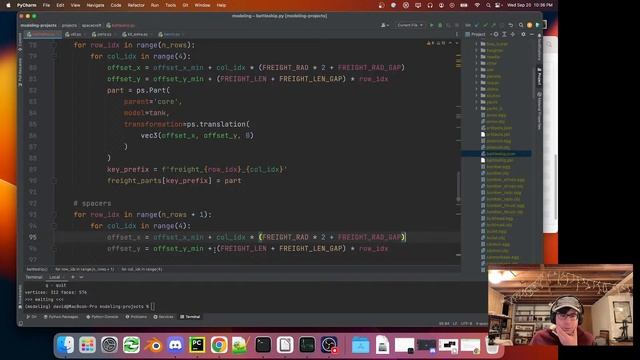Viewport: 640px width, 360px height.
Task: Select the first open editor tab
Action: click(42, 35)
